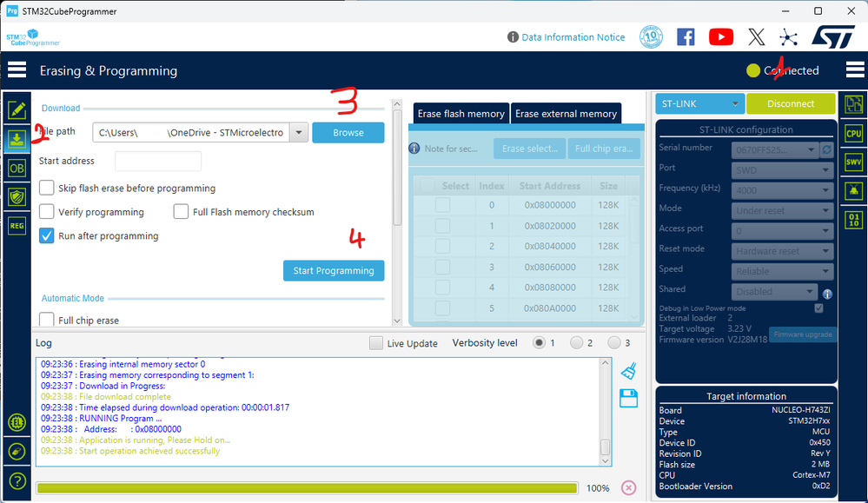The width and height of the screenshot is (868, 503).
Task: Open the left hamburger menu
Action: click(x=17, y=69)
